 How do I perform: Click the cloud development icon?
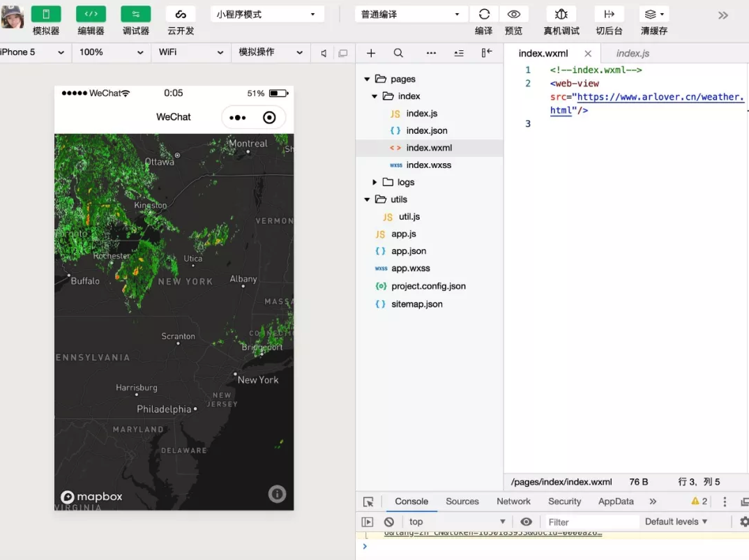coord(181,15)
